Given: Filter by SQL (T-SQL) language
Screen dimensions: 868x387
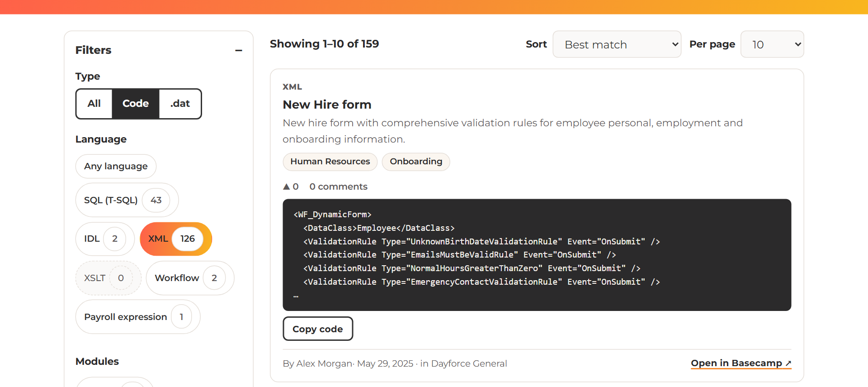Looking at the screenshot, I should (127, 200).
